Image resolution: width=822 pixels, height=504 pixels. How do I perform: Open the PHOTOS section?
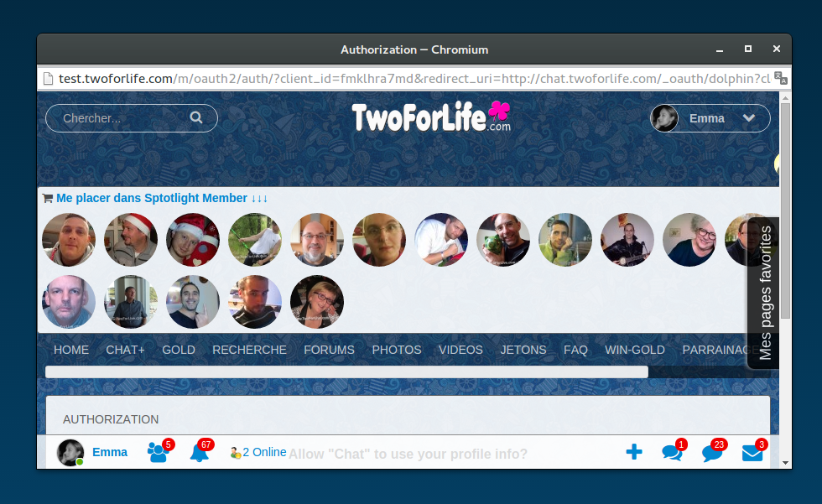tap(397, 350)
